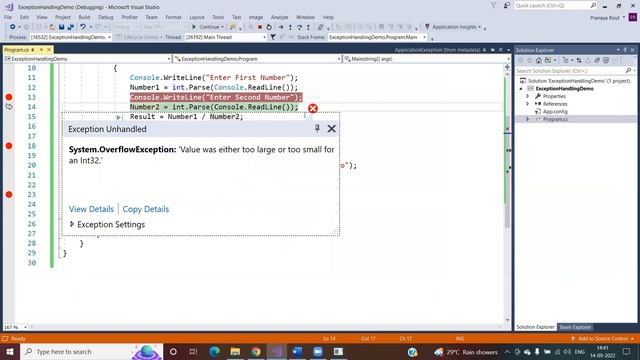Restart debugging with the circular arrow icon
Viewport: 640px width, 360px height.
tap(269, 27)
